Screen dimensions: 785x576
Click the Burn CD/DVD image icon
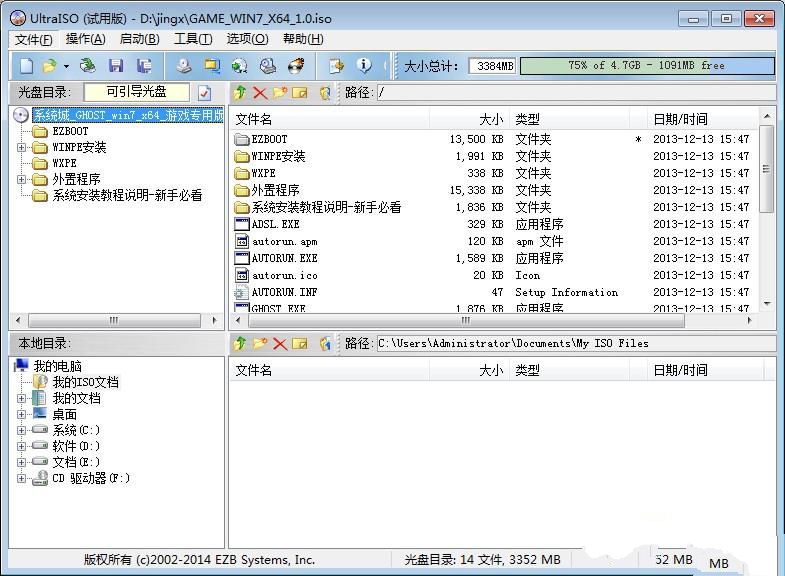pos(296,66)
